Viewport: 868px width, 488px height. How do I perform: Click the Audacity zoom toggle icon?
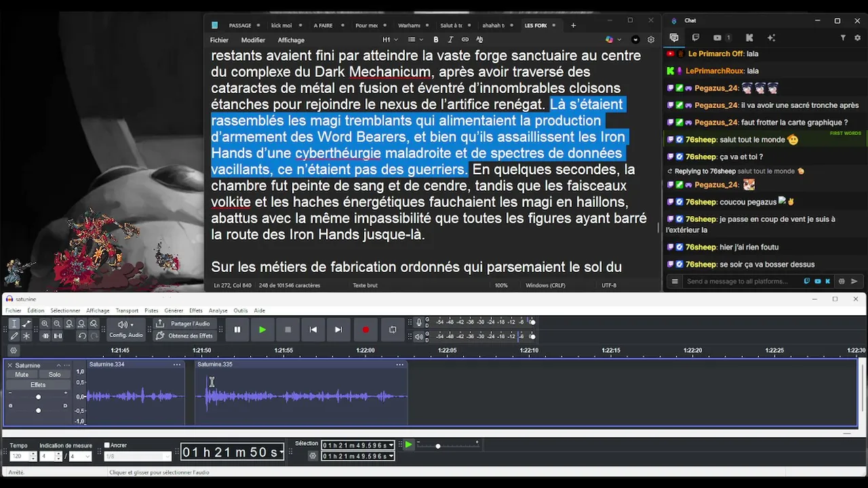tap(94, 324)
